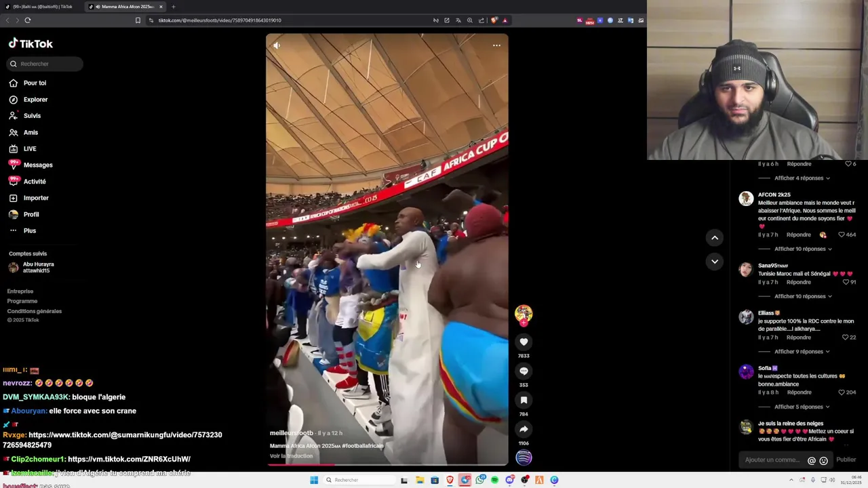
Task: Share the video with arrow icon
Action: tap(524, 429)
